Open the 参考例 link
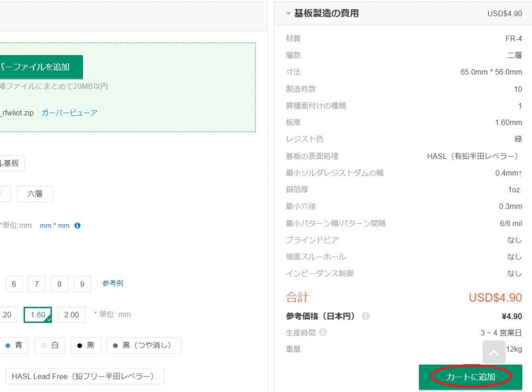This screenshot has height=392, width=532. click(113, 283)
